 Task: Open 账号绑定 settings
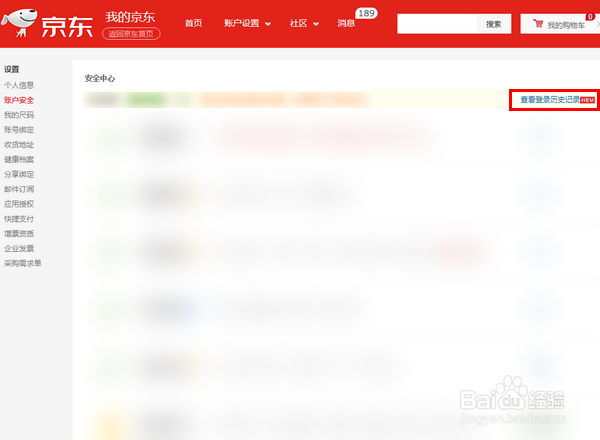click(19, 130)
